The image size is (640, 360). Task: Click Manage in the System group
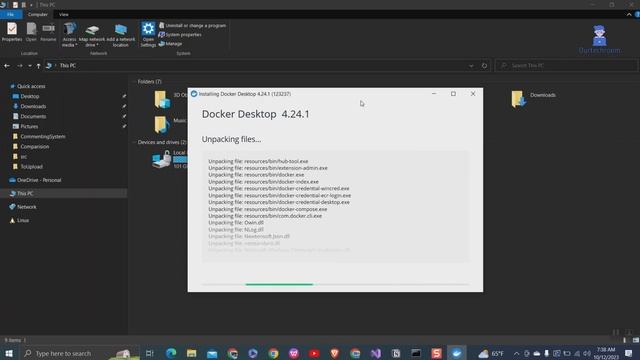tap(170, 44)
